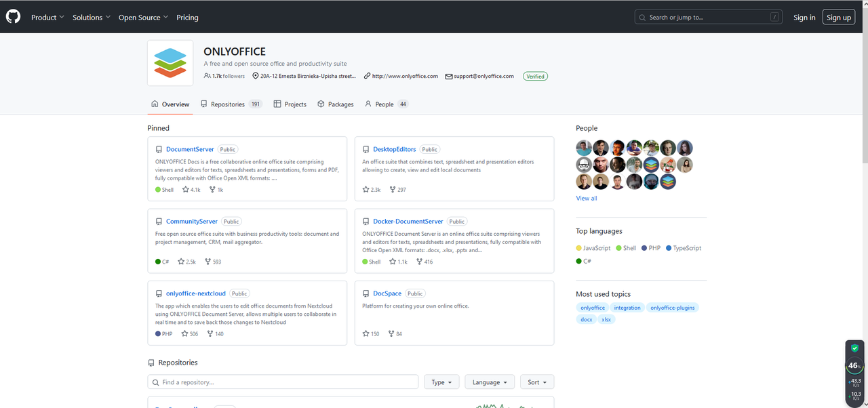This screenshot has width=868, height=408.
Task: Click the Search or jump to field
Action: pos(709,17)
